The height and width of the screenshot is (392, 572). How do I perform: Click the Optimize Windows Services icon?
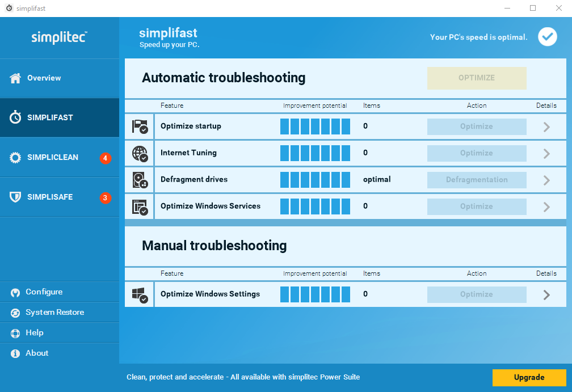point(140,206)
